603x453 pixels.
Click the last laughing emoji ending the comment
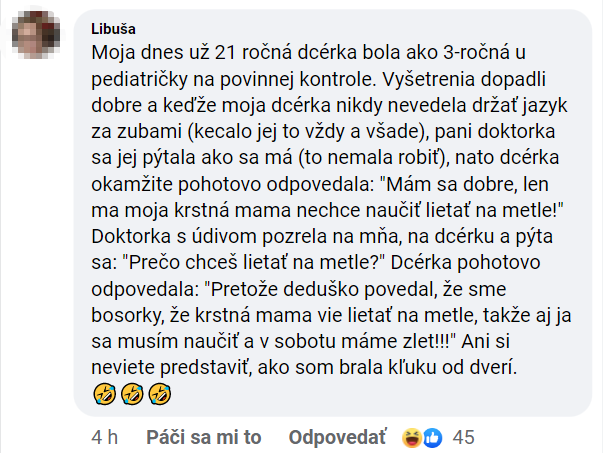coord(157,396)
